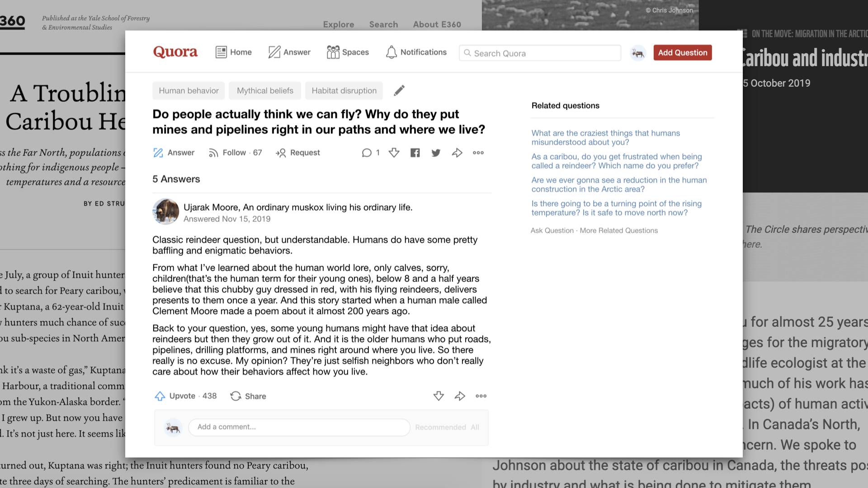Downvote the question
This screenshot has width=868, height=488.
click(x=394, y=153)
